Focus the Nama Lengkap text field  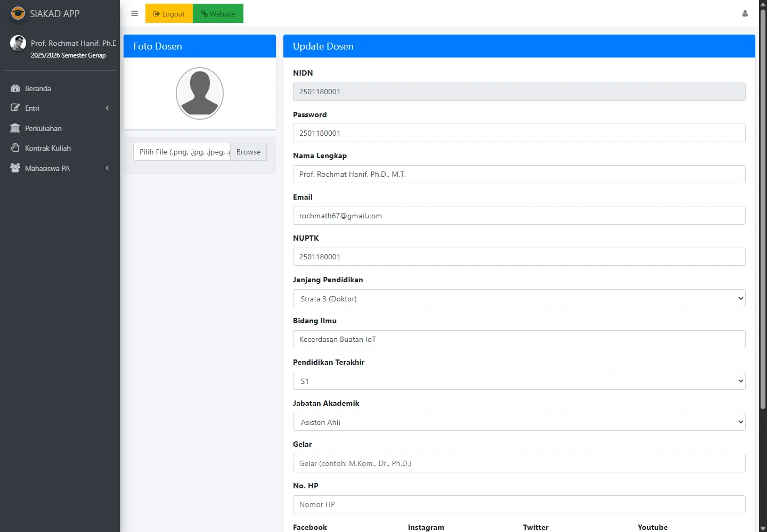pos(519,174)
